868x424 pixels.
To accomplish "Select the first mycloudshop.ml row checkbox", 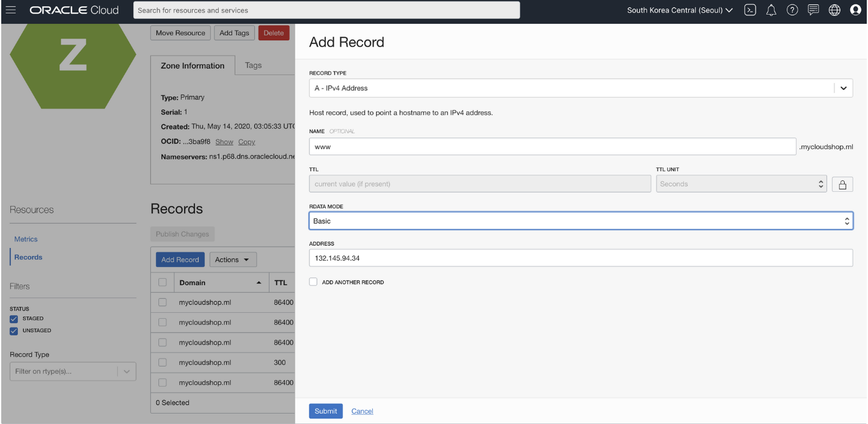I will tap(163, 302).
